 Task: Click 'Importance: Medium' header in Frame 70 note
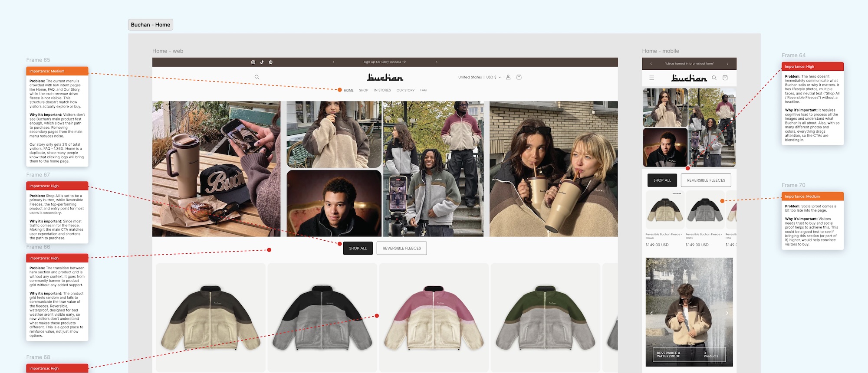click(812, 196)
